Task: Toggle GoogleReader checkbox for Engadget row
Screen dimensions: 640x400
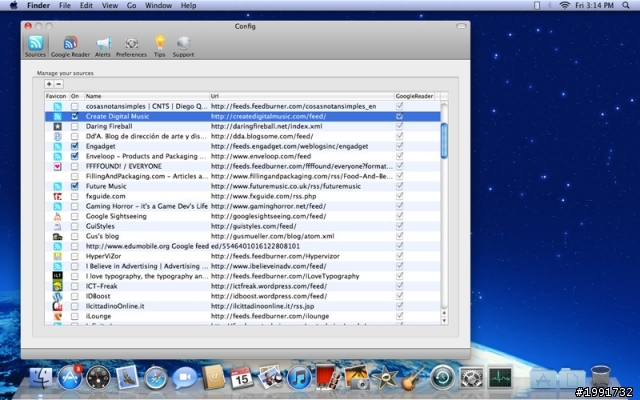Action: tap(400, 146)
